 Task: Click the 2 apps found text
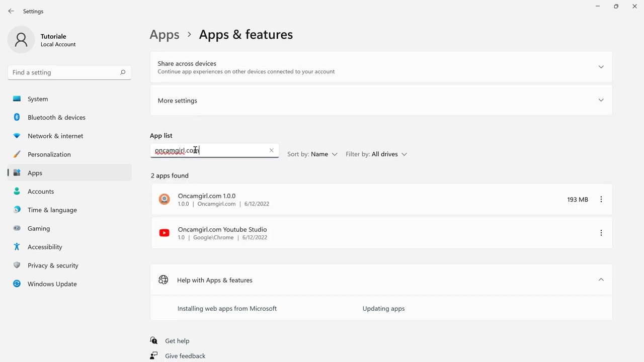pos(170,175)
